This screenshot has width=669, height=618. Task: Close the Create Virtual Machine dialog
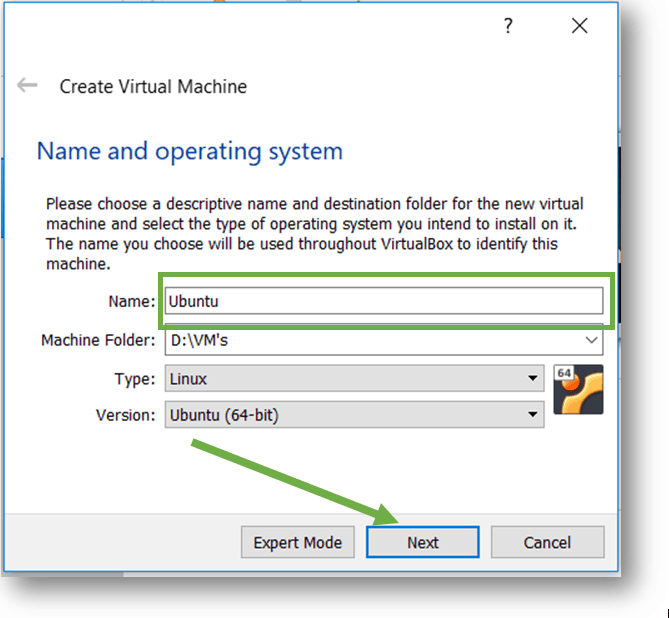tap(579, 26)
